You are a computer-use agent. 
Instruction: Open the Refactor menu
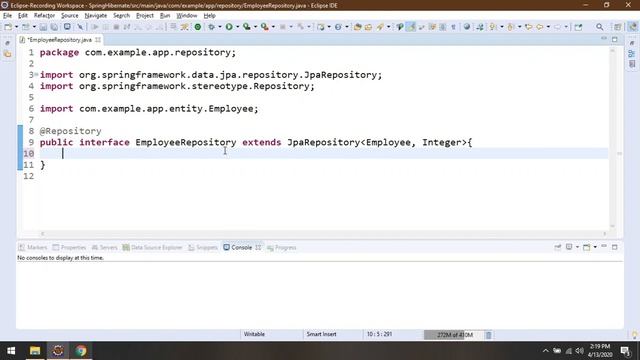(x=44, y=16)
